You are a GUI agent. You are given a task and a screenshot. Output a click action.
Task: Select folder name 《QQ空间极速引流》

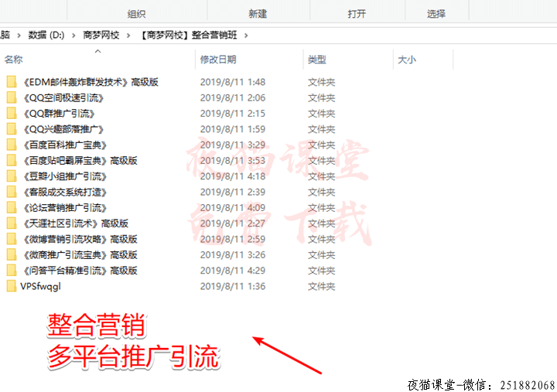(x=63, y=97)
